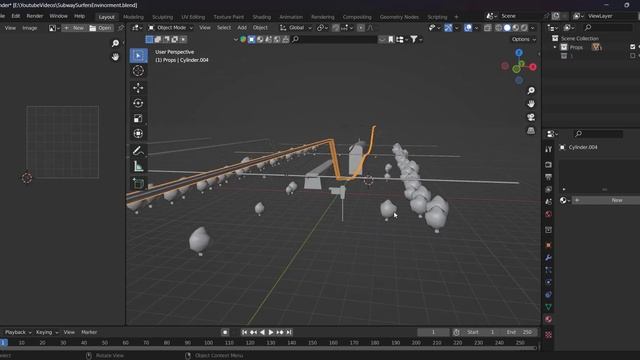640x360 pixels.
Task: Toggle proportional editing button
Action: (x=361, y=28)
